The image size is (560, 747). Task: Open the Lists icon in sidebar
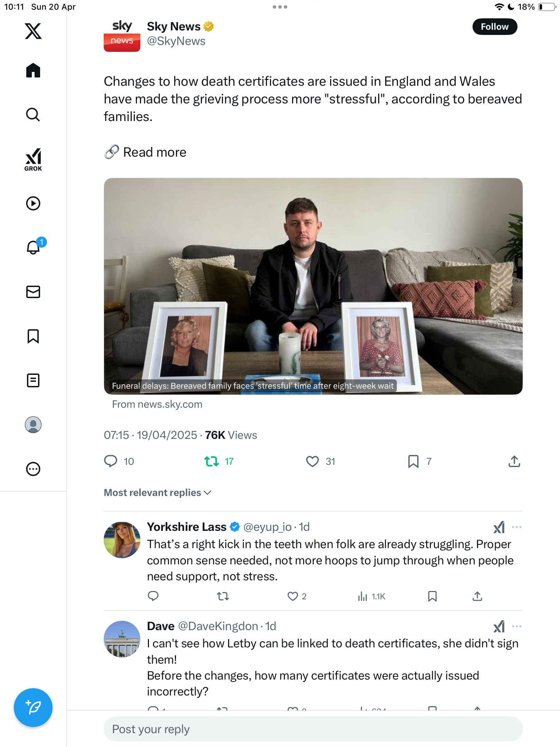(33, 380)
